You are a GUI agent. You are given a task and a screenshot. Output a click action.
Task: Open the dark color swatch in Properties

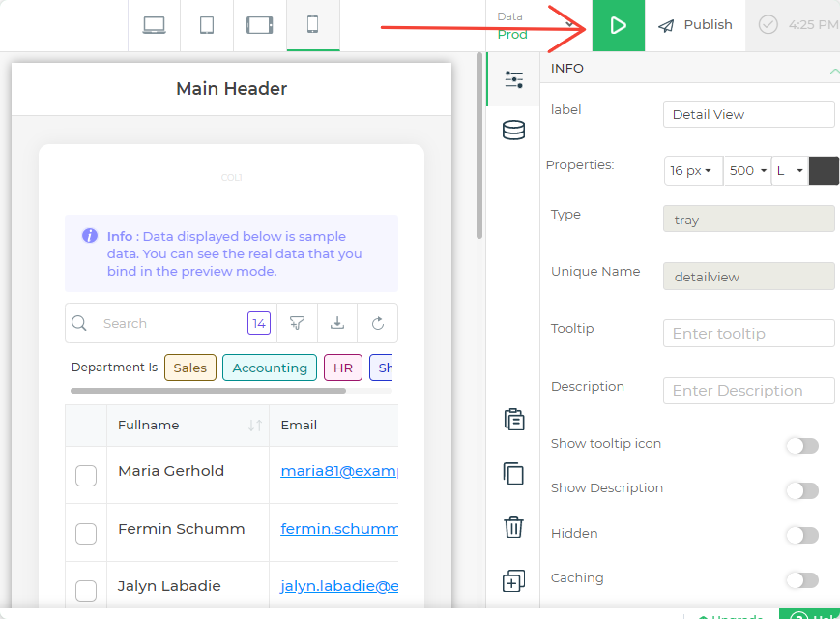(824, 171)
